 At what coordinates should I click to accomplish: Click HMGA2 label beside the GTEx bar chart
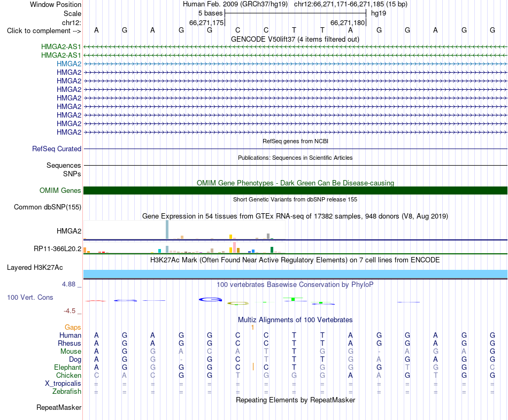tap(68, 231)
